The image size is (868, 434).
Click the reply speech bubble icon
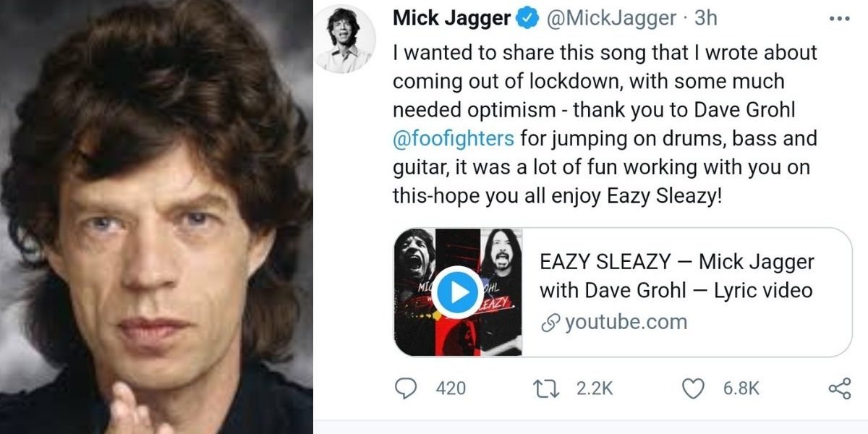click(x=408, y=388)
